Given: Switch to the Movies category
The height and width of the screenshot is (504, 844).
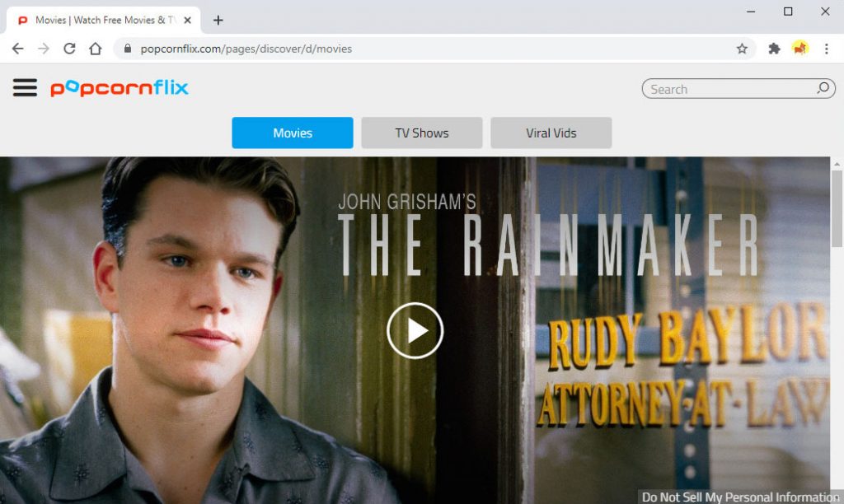Looking at the screenshot, I should click(293, 133).
